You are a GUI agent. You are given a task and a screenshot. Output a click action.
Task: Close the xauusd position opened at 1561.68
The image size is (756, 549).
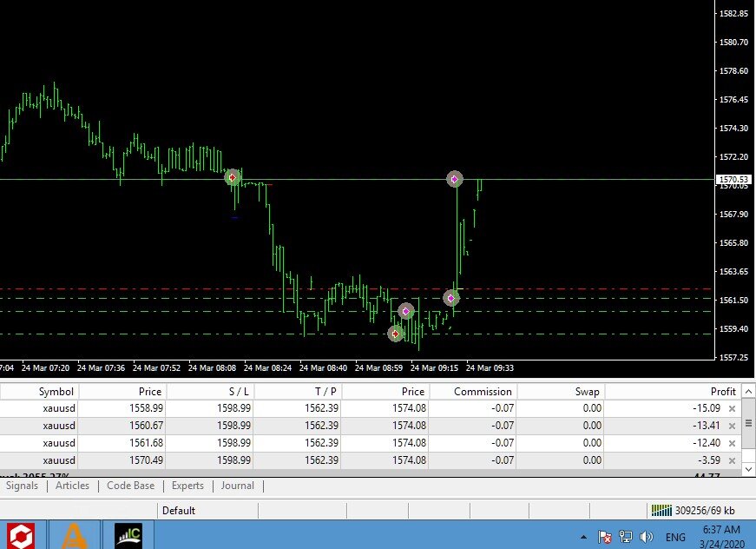[732, 443]
